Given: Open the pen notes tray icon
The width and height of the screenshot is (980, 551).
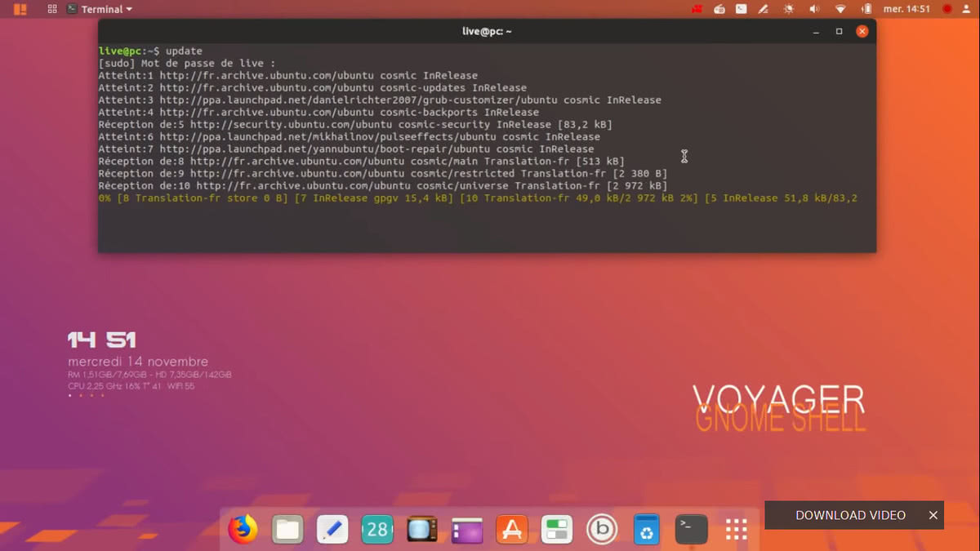Looking at the screenshot, I should click(764, 9).
